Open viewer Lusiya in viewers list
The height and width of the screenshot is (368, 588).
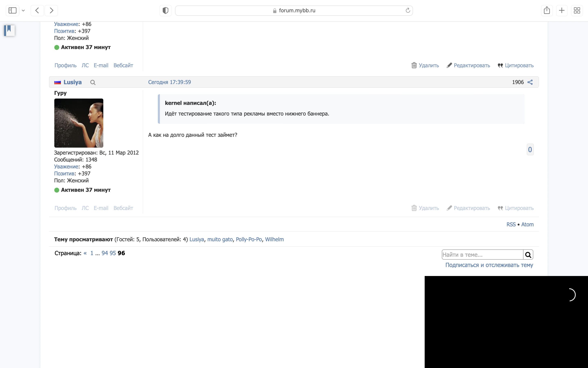[x=197, y=239]
